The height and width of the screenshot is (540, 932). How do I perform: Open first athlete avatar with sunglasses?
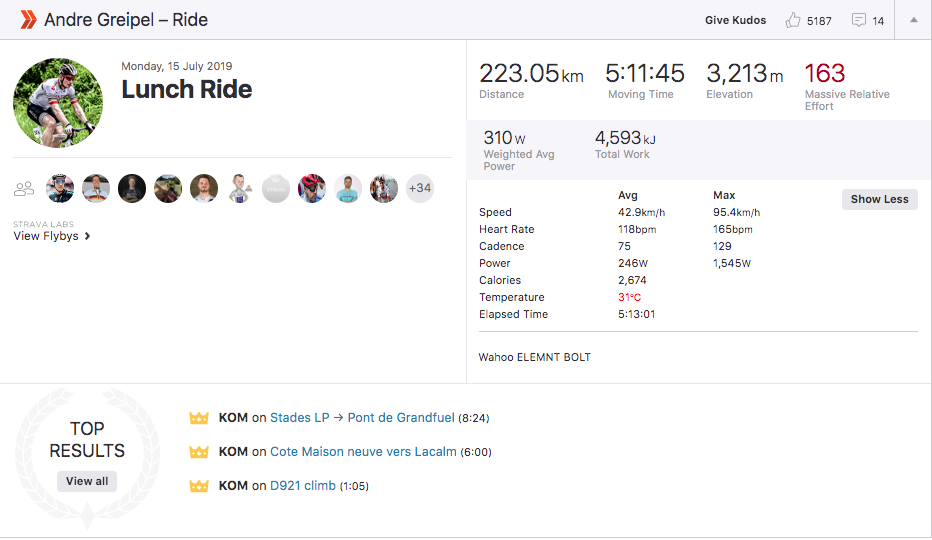tap(60, 189)
